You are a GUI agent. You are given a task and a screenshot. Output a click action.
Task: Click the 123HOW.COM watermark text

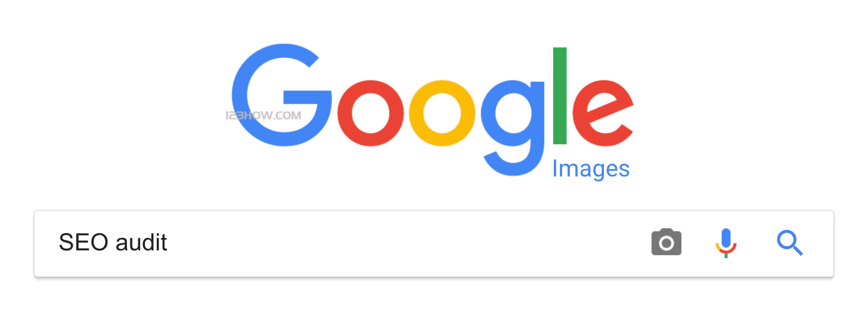pyautogui.click(x=263, y=116)
